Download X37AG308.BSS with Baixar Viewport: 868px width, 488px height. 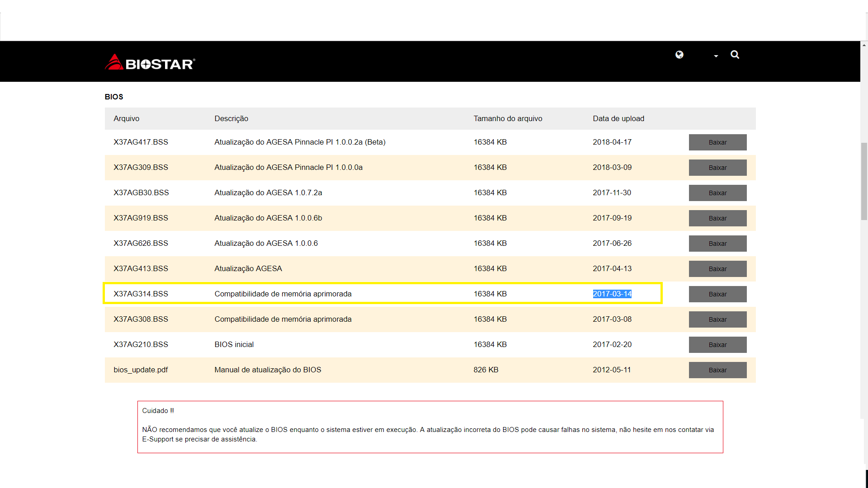point(717,319)
